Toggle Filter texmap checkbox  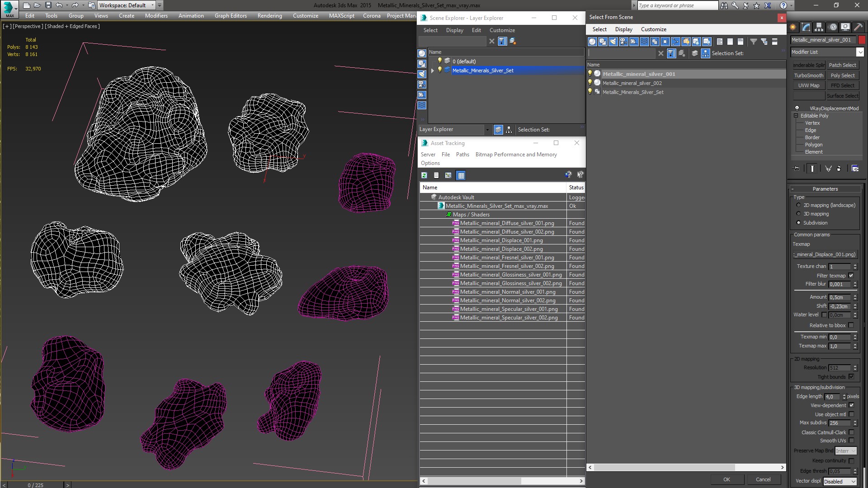click(851, 276)
